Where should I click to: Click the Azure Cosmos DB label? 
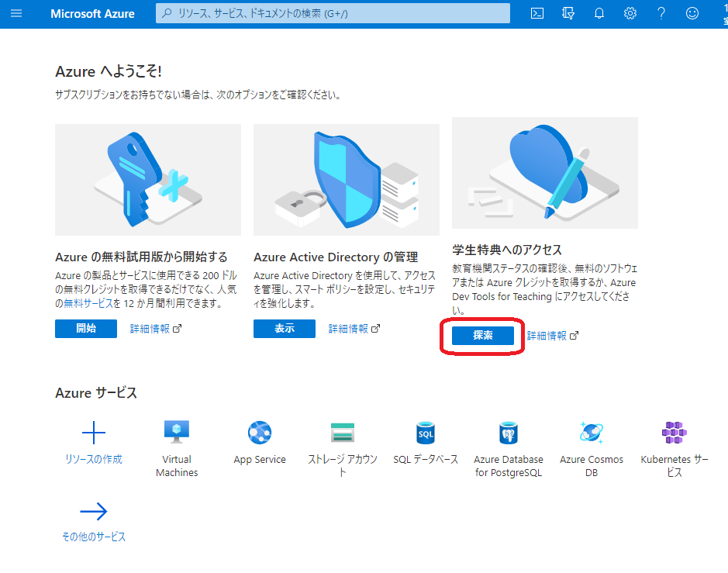592,466
